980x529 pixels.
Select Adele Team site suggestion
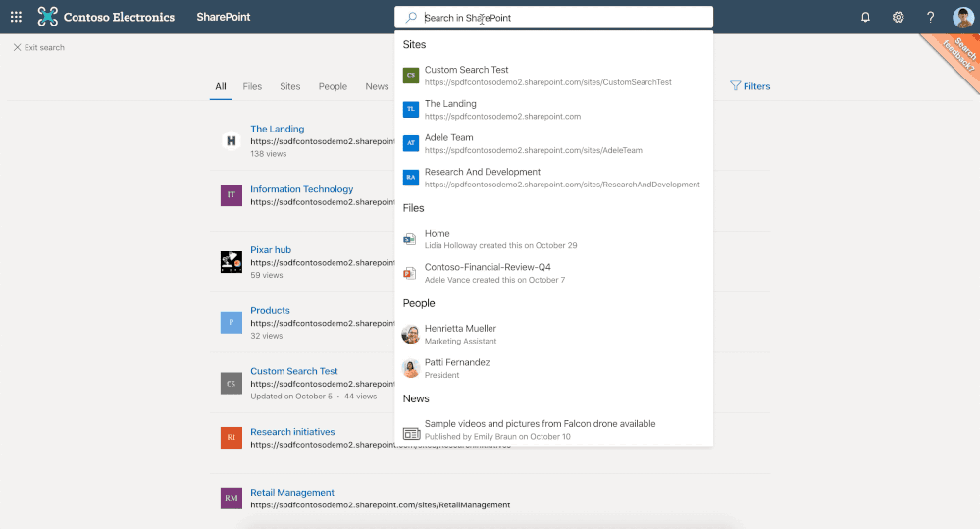pyautogui.click(x=553, y=144)
